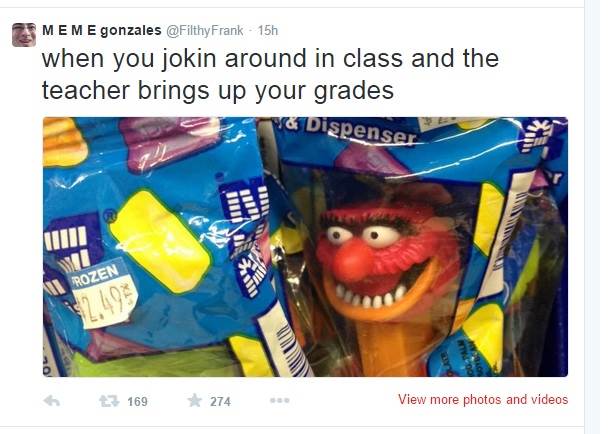Open the tweet permalink via 15h timestamp
The width and height of the screenshot is (612, 434).
[x=268, y=30]
